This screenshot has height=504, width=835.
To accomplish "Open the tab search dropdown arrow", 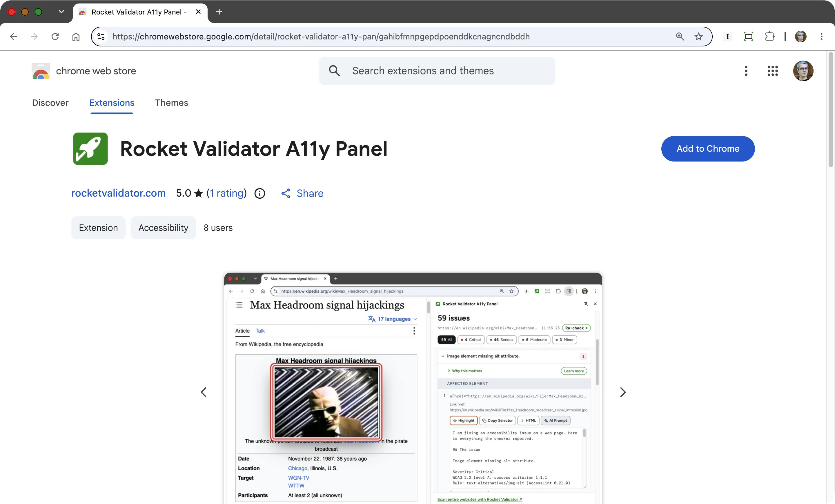I will 61,12.
